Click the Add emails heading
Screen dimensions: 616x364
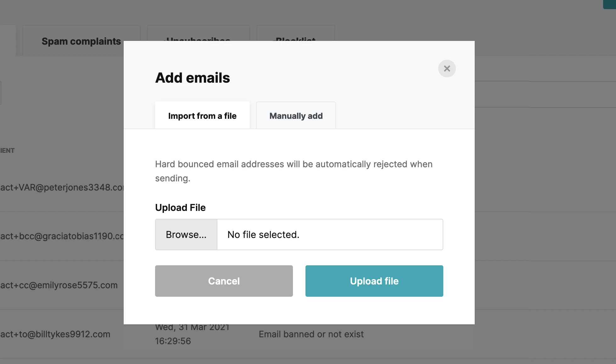pos(193,78)
